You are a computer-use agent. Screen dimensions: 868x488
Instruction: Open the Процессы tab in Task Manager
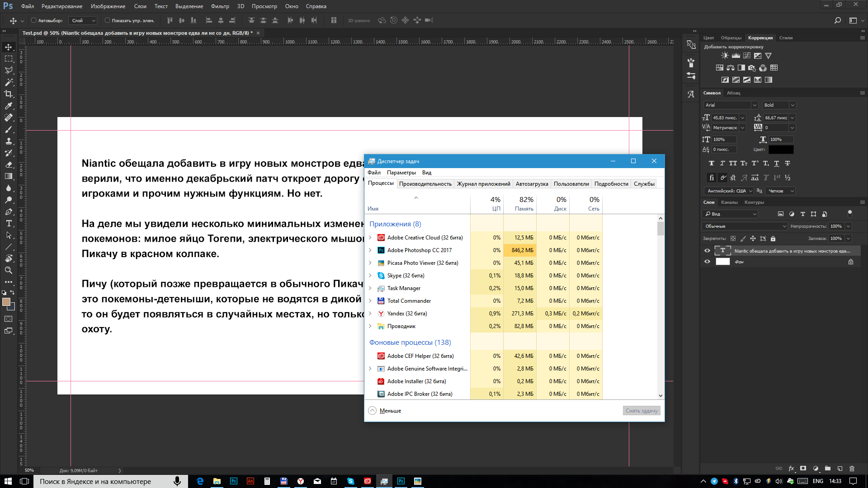(x=380, y=183)
